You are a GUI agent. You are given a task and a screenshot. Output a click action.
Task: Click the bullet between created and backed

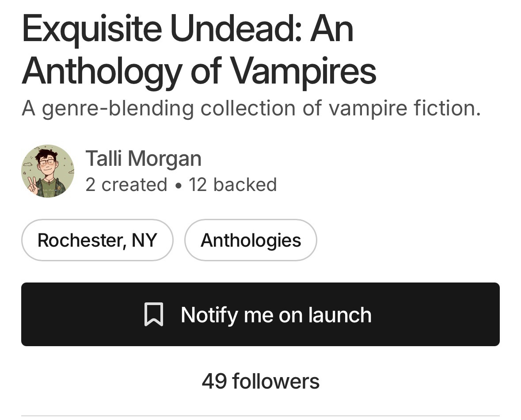(x=178, y=186)
